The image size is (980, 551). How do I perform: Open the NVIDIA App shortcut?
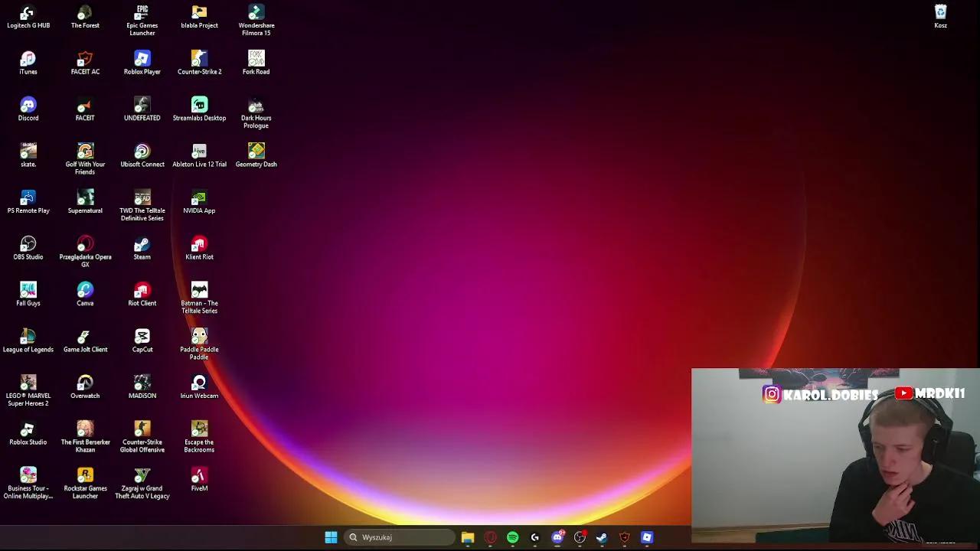click(x=199, y=199)
